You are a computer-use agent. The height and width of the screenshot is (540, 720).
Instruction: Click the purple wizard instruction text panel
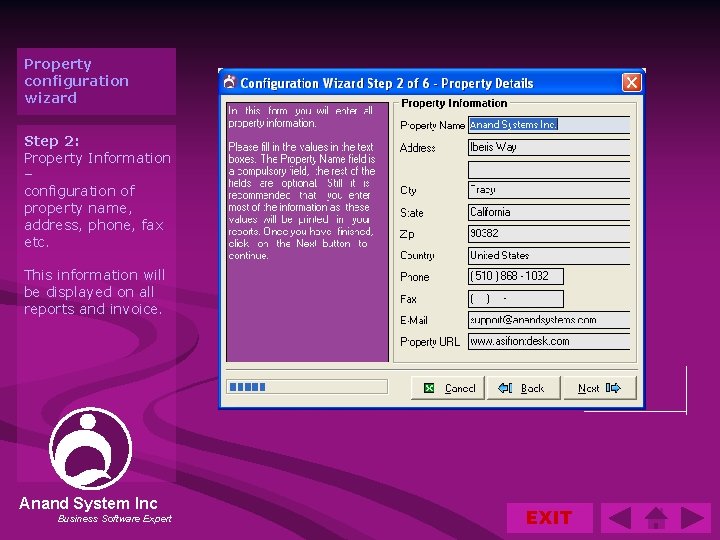pyautogui.click(x=307, y=232)
